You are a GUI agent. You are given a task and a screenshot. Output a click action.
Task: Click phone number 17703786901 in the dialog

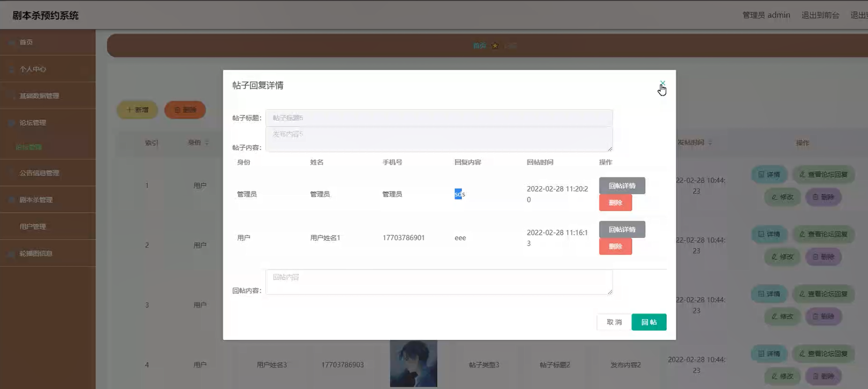(404, 238)
